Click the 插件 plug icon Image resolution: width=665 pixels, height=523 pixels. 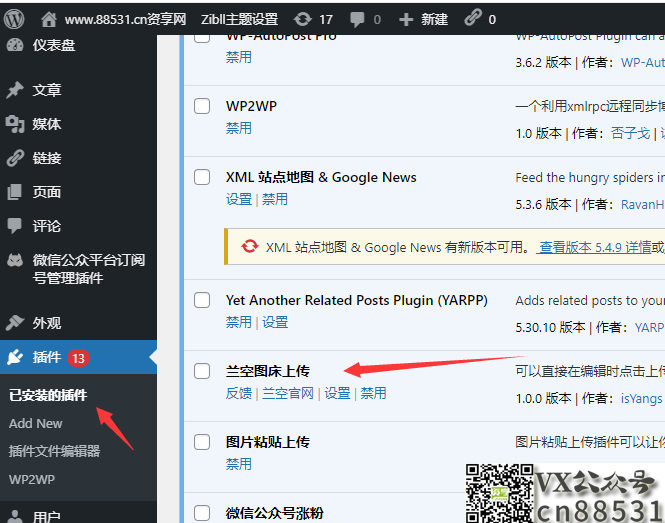pyautogui.click(x=15, y=357)
